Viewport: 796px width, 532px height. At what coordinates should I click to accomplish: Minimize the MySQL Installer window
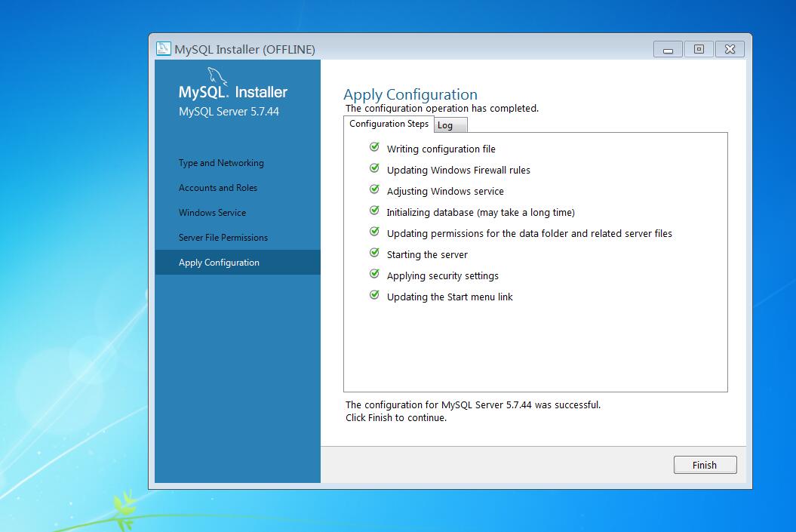tap(668, 49)
